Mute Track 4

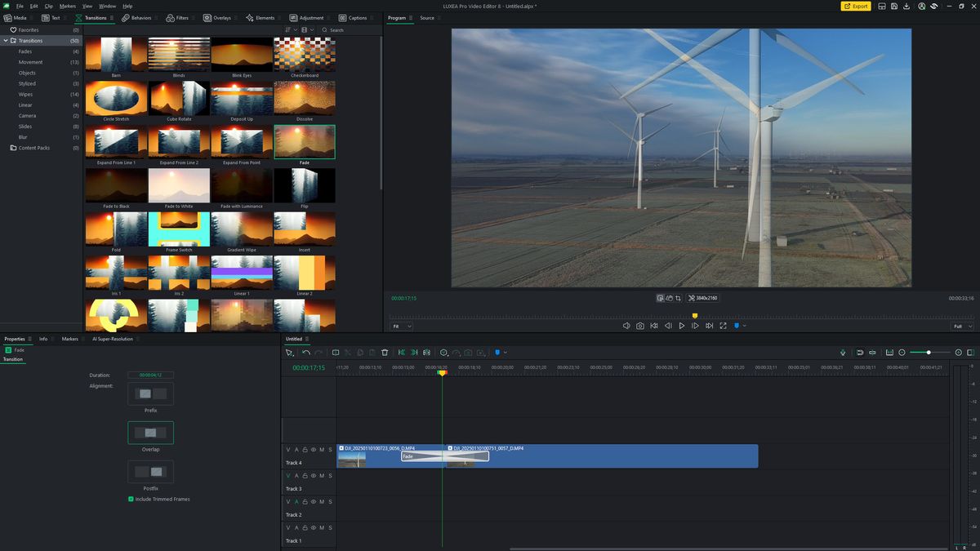[x=321, y=450]
